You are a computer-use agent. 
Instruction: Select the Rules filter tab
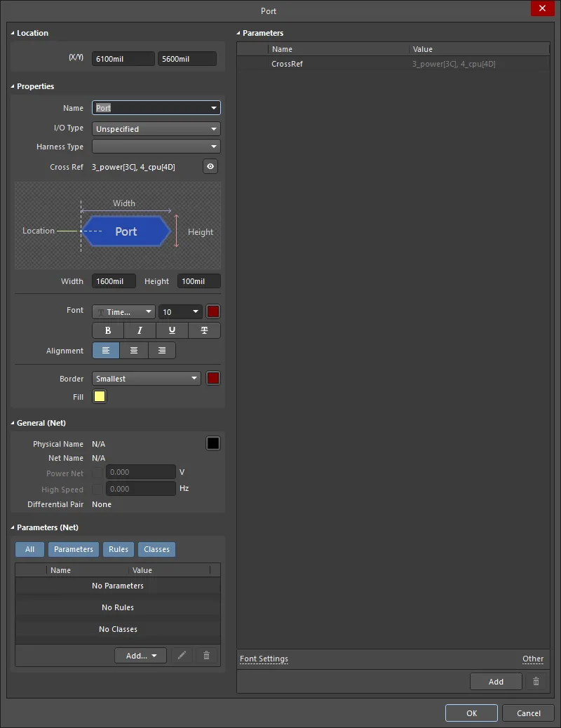pos(119,549)
